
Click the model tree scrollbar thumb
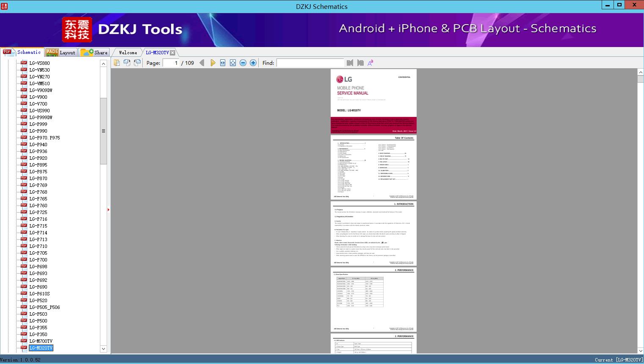[x=103, y=131]
